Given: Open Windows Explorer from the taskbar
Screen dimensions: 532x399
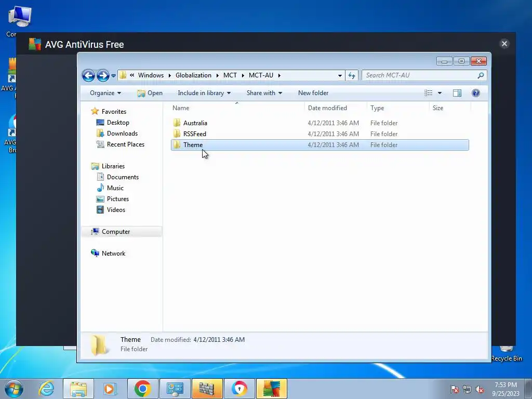Looking at the screenshot, I should (x=78, y=389).
